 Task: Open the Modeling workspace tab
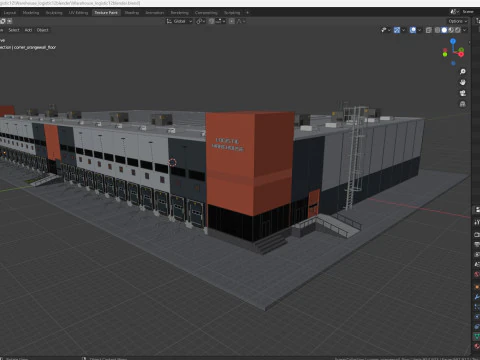click(31, 13)
